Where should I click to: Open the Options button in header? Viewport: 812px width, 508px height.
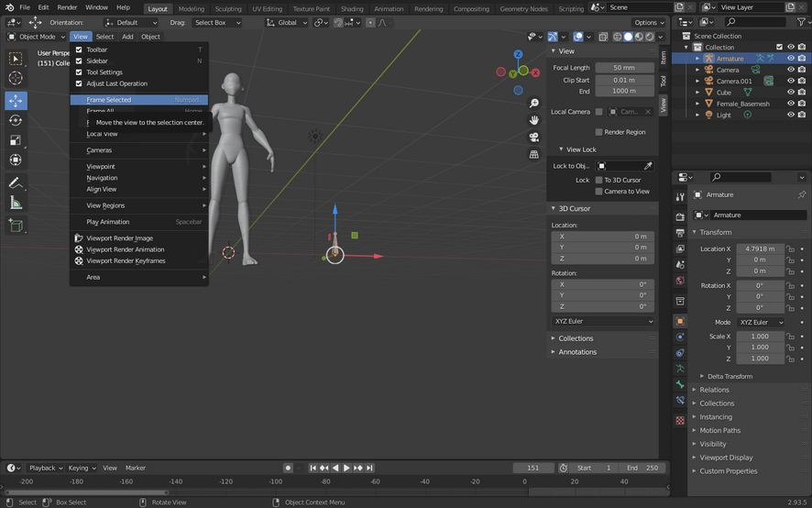point(648,23)
